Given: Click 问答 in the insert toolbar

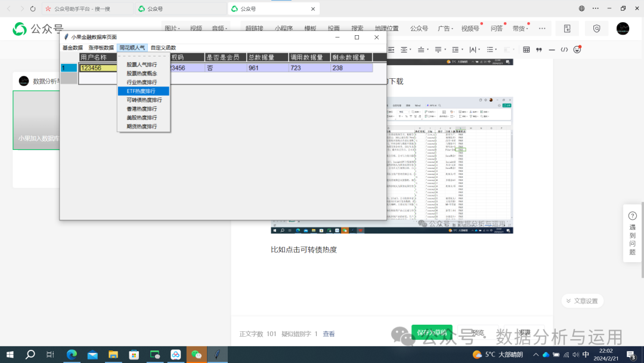Looking at the screenshot, I should coord(497,29).
